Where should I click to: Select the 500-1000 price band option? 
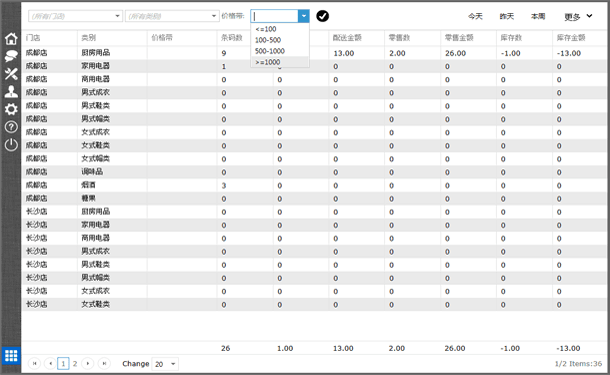click(280, 51)
